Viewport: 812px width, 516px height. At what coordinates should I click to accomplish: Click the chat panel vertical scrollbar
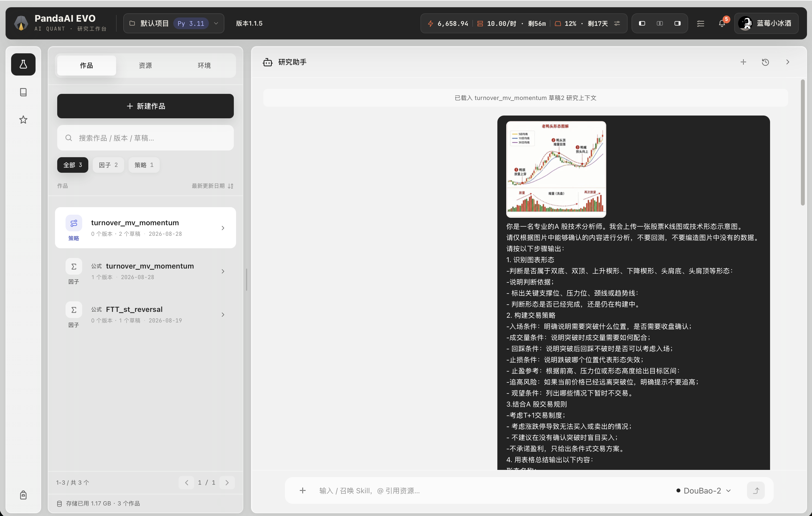point(803,142)
